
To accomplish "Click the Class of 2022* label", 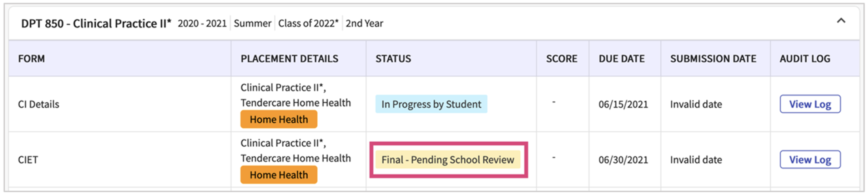I will (308, 24).
